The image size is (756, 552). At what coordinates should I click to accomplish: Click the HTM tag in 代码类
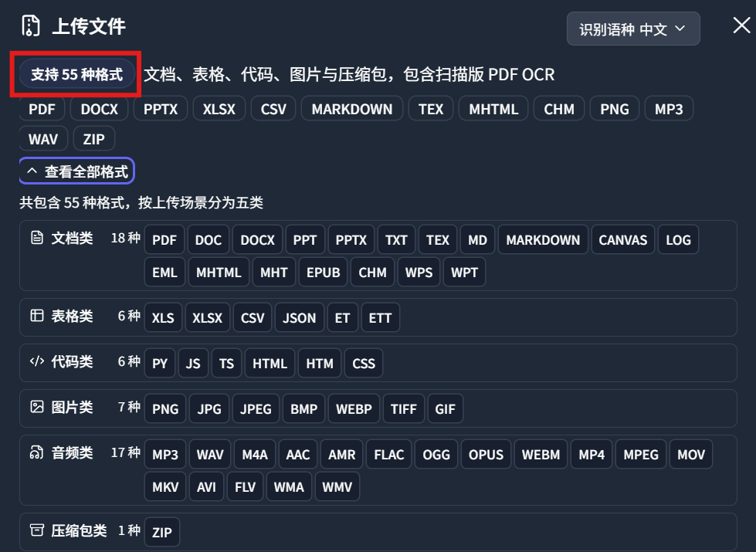[x=320, y=363]
